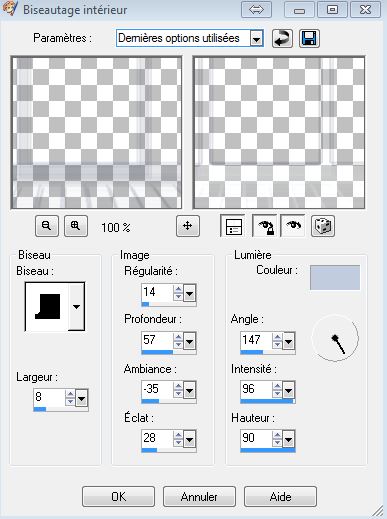The image size is (387, 519).
Task: Toggle auto proof eye with lock
Action: (265, 226)
